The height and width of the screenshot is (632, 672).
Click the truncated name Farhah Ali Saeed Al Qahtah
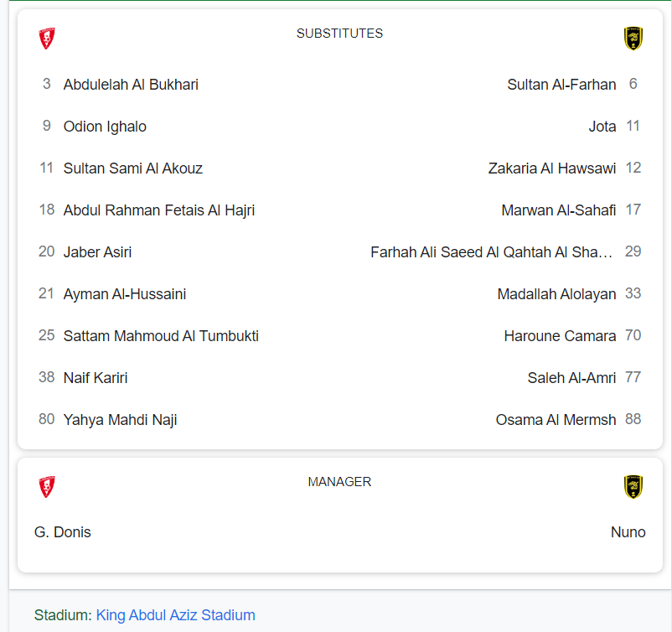491,252
